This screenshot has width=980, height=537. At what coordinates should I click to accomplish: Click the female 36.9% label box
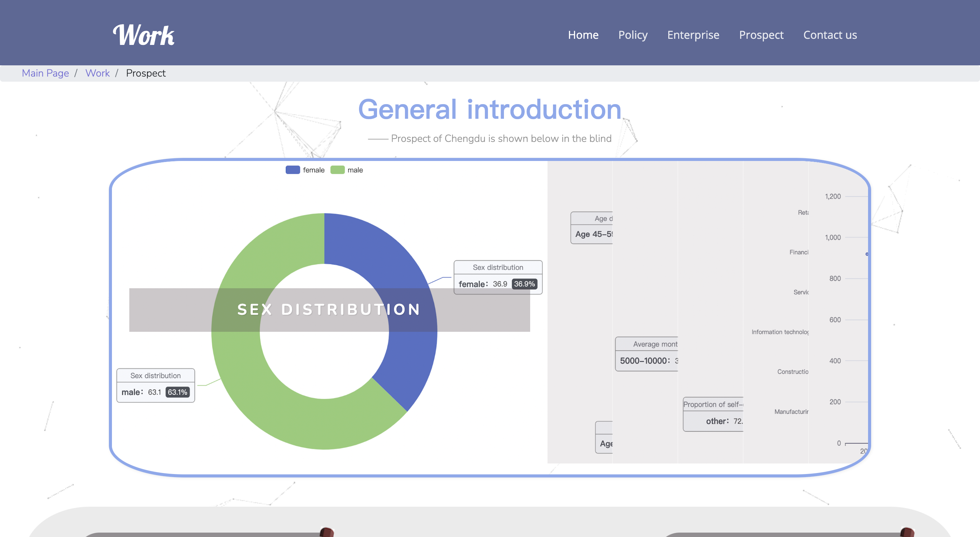[497, 277]
